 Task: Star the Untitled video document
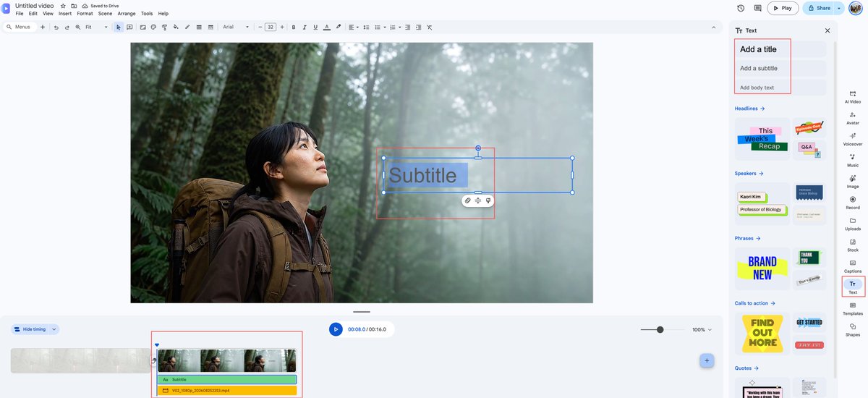(x=63, y=6)
